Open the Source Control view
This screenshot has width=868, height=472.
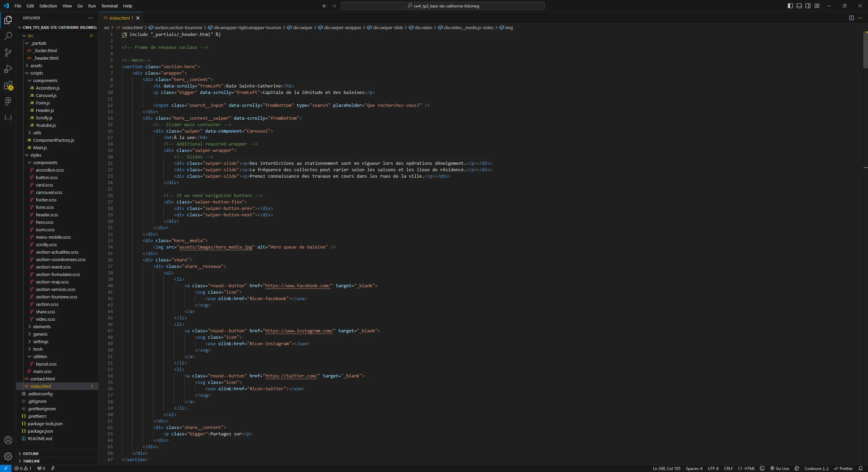(x=7, y=52)
